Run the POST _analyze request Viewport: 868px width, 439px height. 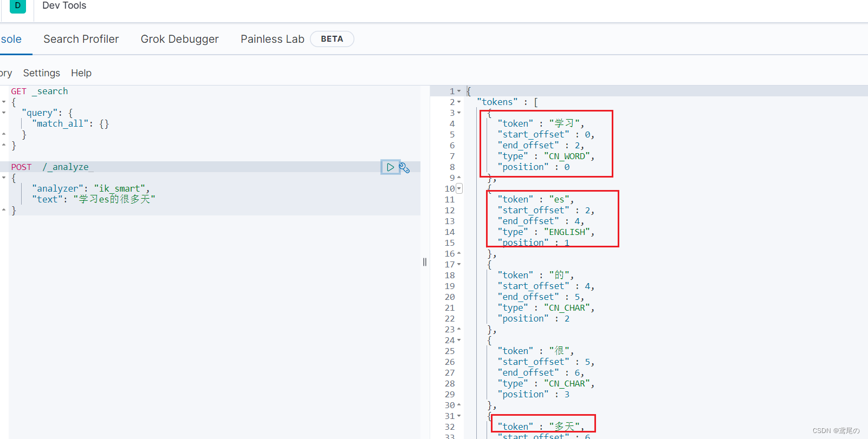point(390,167)
